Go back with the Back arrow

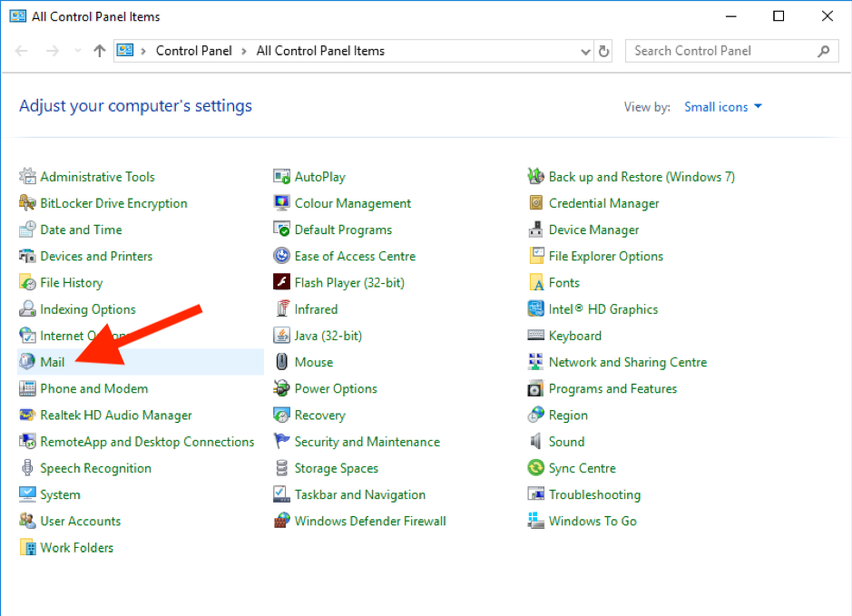[x=22, y=51]
